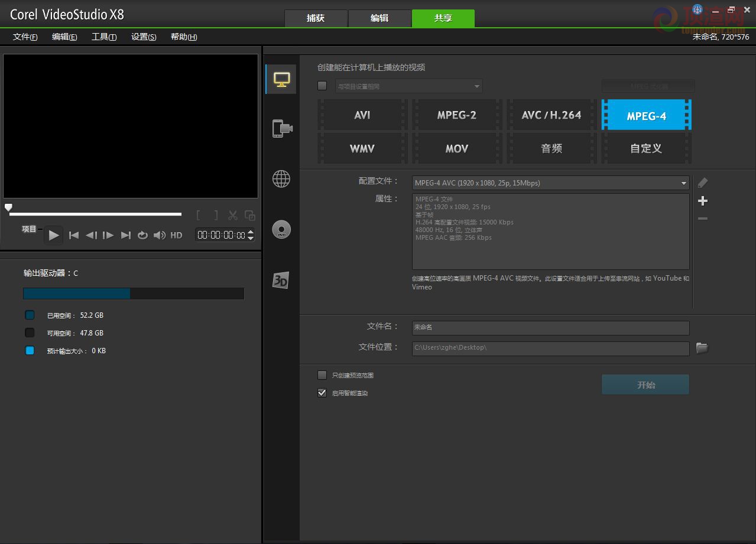Image resolution: width=756 pixels, height=544 pixels.
Task: Open the system volume control
Action: point(160,235)
